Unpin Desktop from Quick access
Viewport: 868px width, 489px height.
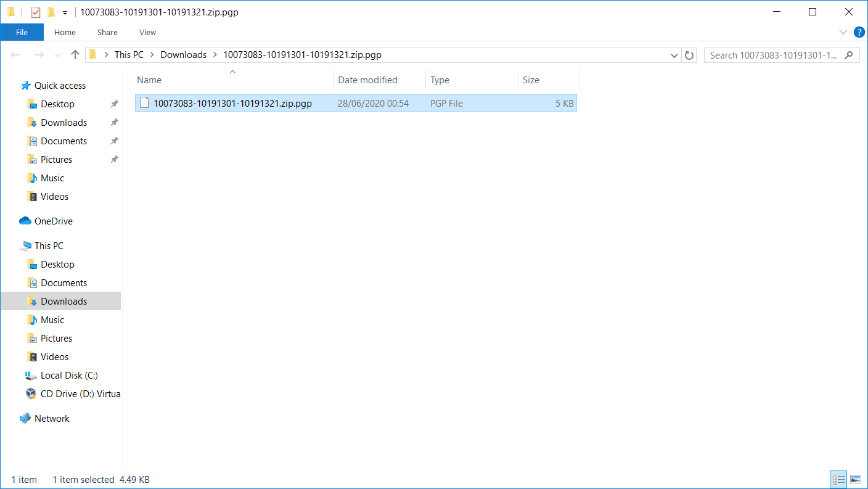click(114, 104)
